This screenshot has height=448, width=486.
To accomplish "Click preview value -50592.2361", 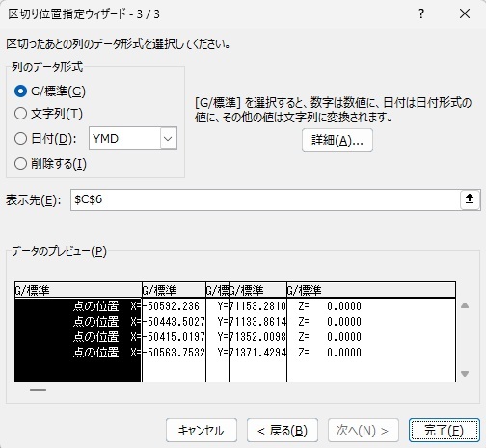I will pos(174,306).
